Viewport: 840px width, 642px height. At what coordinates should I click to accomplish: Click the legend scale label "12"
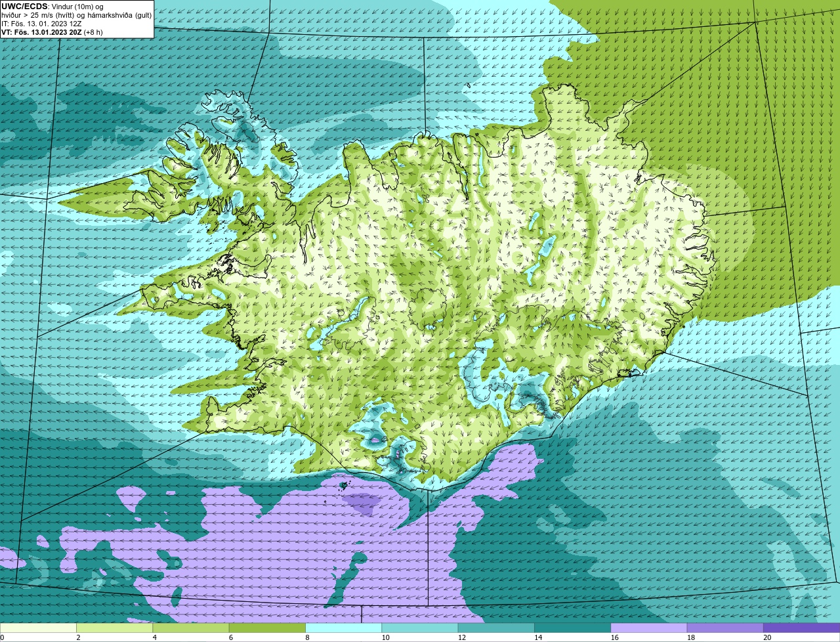461,637
